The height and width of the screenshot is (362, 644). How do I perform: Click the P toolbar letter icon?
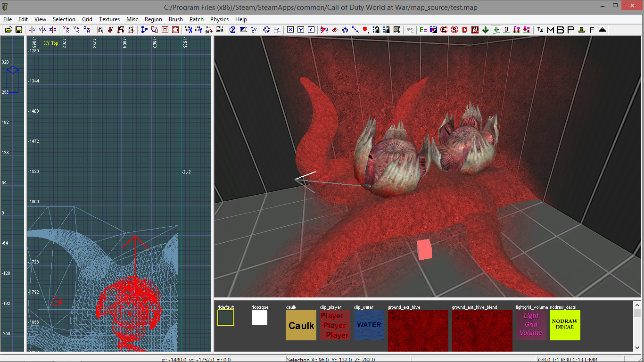tap(571, 30)
